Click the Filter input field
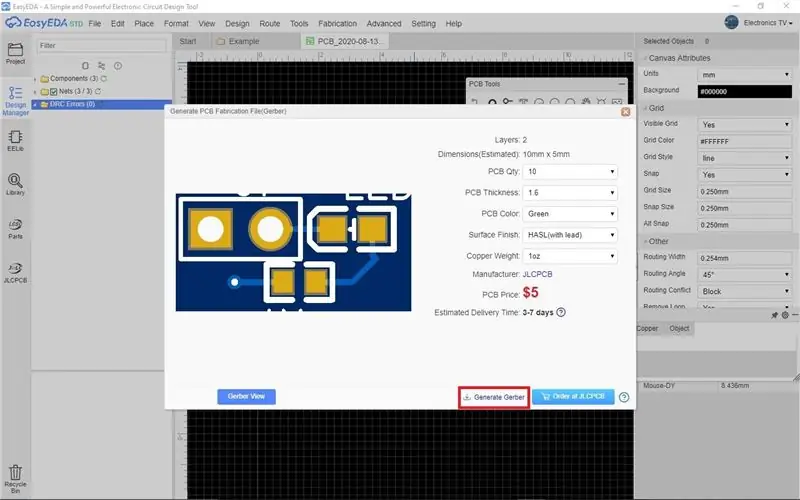The width and height of the screenshot is (800, 500). click(102, 45)
